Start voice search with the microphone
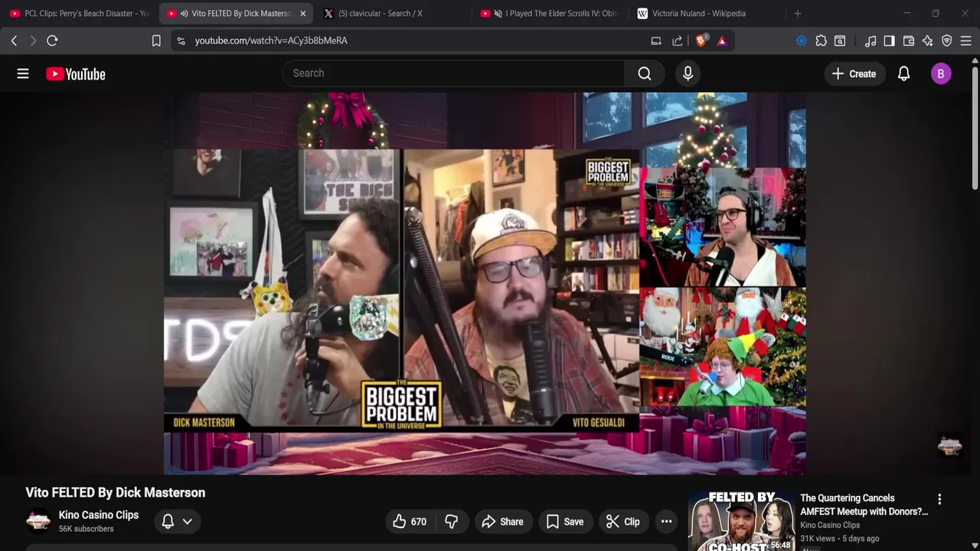 click(688, 73)
